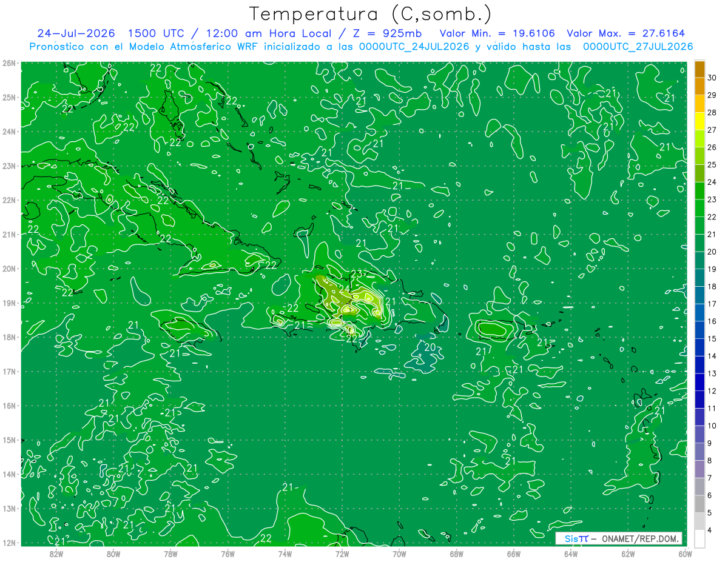Click the "19N" latitude label
Screen dimensions: 728x562
coord(8,303)
